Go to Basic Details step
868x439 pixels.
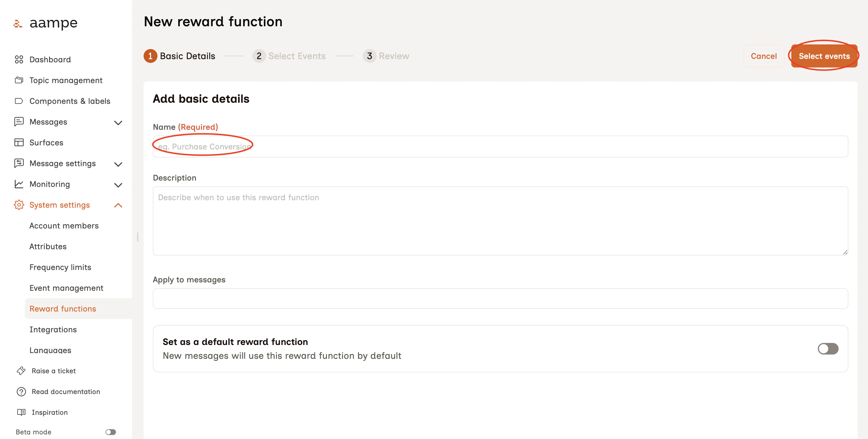point(179,56)
